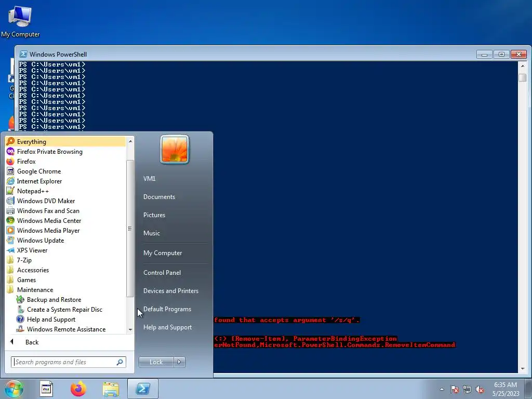The width and height of the screenshot is (532, 399).
Task: Open network status tray icon
Action: tap(467, 389)
